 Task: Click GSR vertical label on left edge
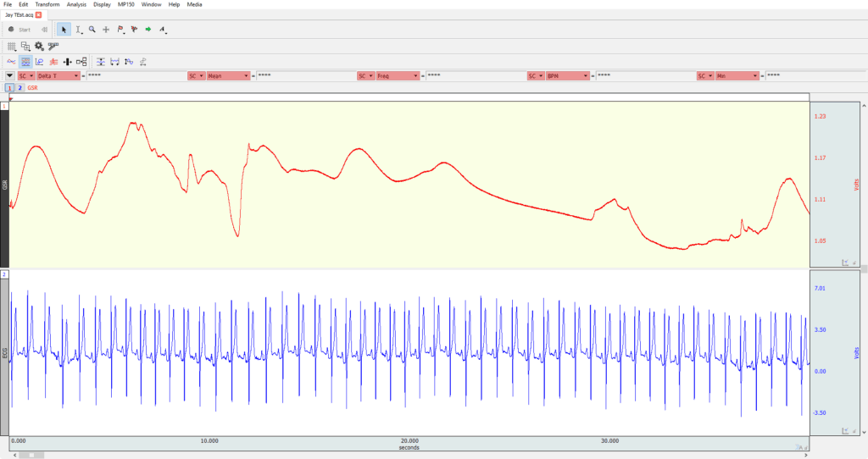click(5, 185)
